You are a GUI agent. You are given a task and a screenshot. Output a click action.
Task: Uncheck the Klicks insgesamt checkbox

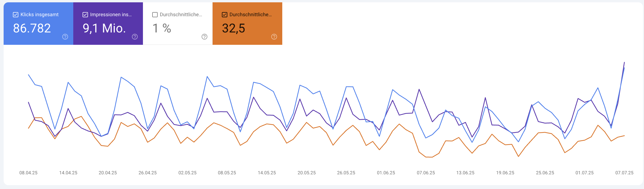click(x=15, y=15)
